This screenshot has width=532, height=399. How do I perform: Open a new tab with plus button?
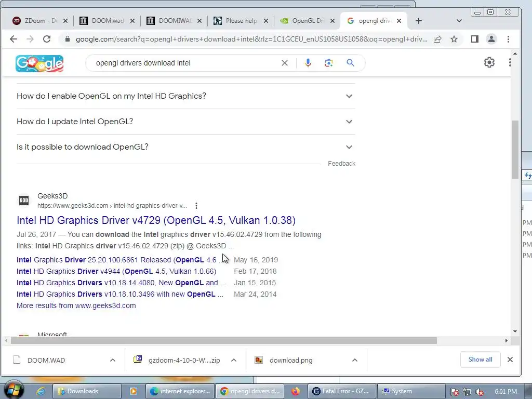point(419,21)
